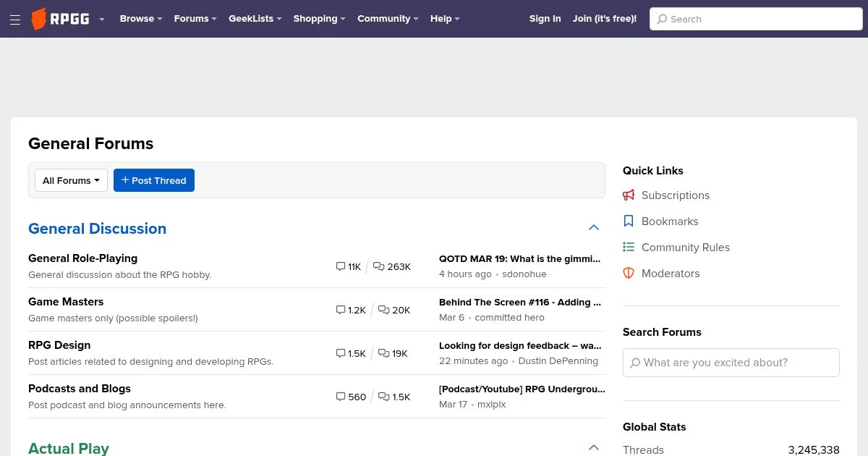Click the '263K' post count text
This screenshot has height=456, width=868.
coord(399,267)
